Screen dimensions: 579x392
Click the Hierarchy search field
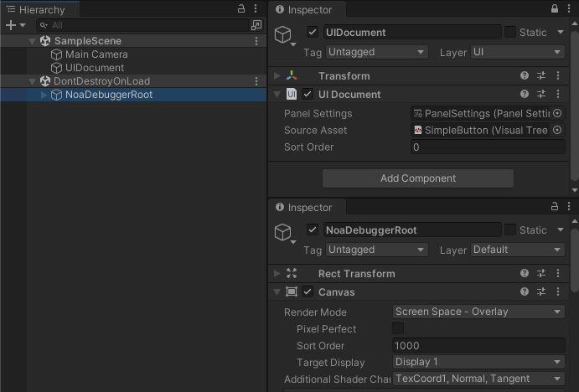pyautogui.click(x=143, y=25)
